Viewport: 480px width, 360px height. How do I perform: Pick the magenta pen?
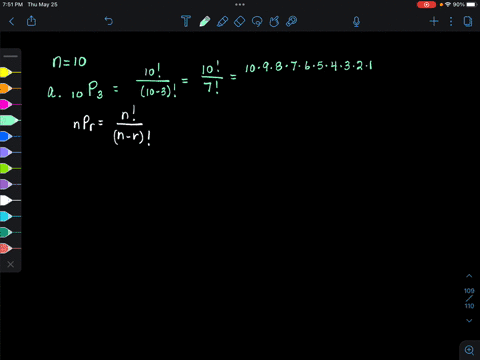tap(10, 104)
